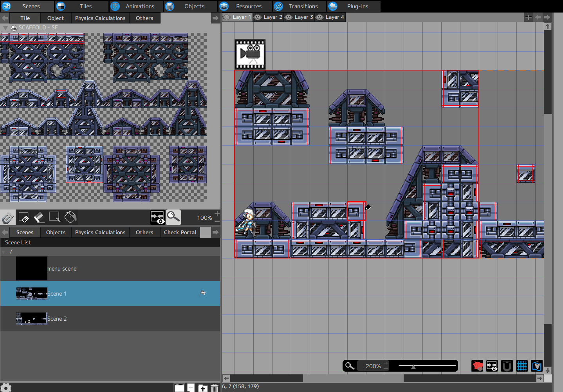Click upper panel tabs left arrow
Viewport: 563px width, 392px height.
[5, 18]
